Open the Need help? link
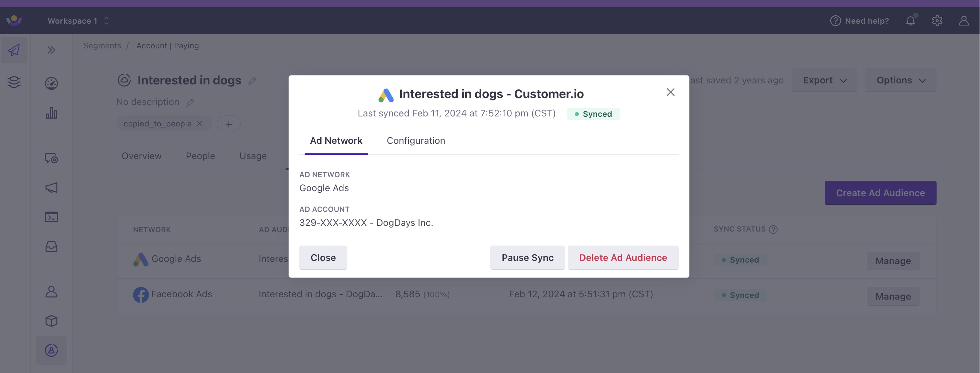The height and width of the screenshot is (373, 980). [x=859, y=21]
